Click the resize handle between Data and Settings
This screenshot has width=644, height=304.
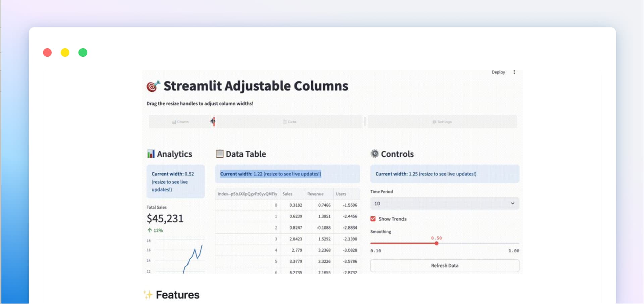click(x=365, y=121)
